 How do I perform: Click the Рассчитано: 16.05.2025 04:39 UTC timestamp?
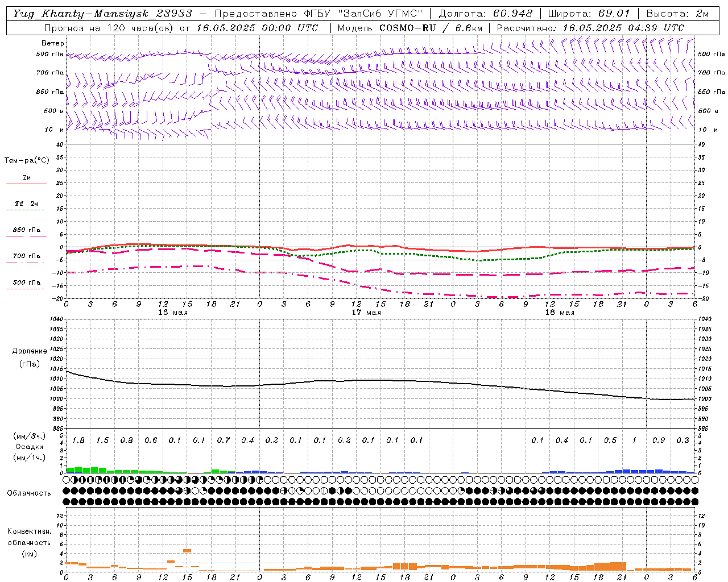pyautogui.click(x=590, y=27)
